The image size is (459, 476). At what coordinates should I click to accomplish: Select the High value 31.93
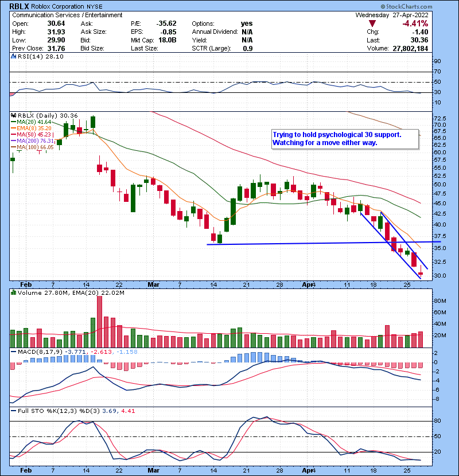[x=56, y=32]
